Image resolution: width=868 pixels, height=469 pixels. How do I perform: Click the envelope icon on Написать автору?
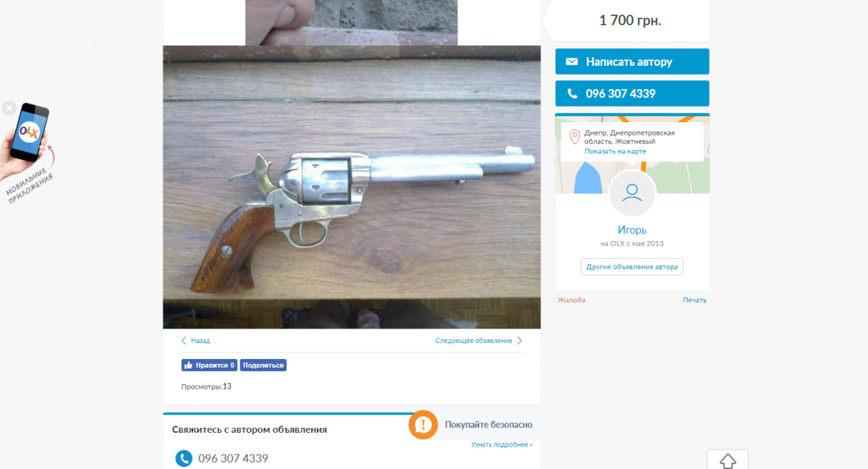pyautogui.click(x=572, y=62)
